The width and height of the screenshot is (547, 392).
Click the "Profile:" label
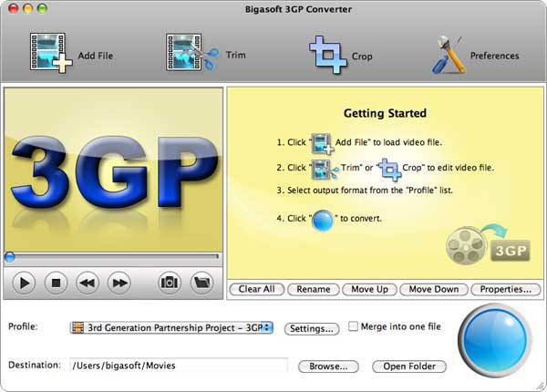click(x=23, y=326)
